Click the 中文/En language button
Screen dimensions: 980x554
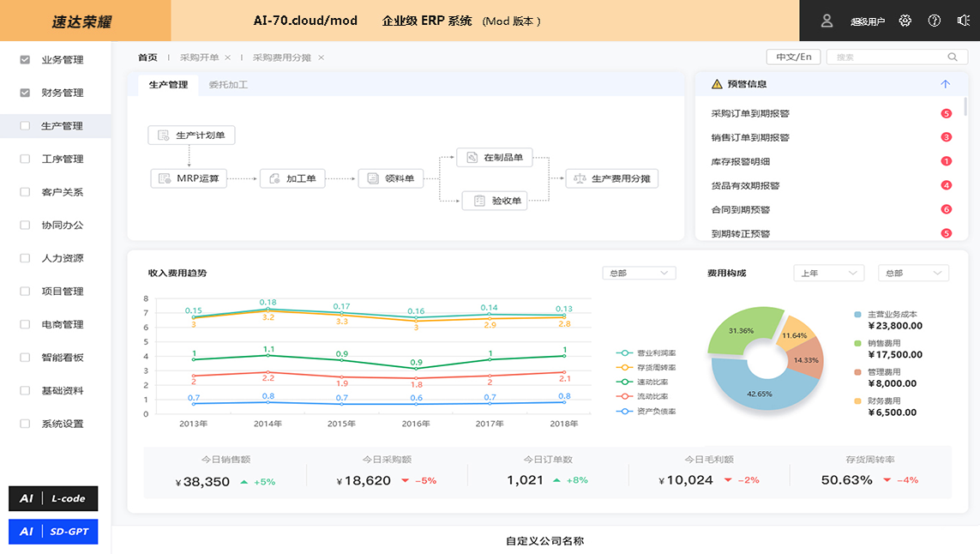(x=793, y=57)
